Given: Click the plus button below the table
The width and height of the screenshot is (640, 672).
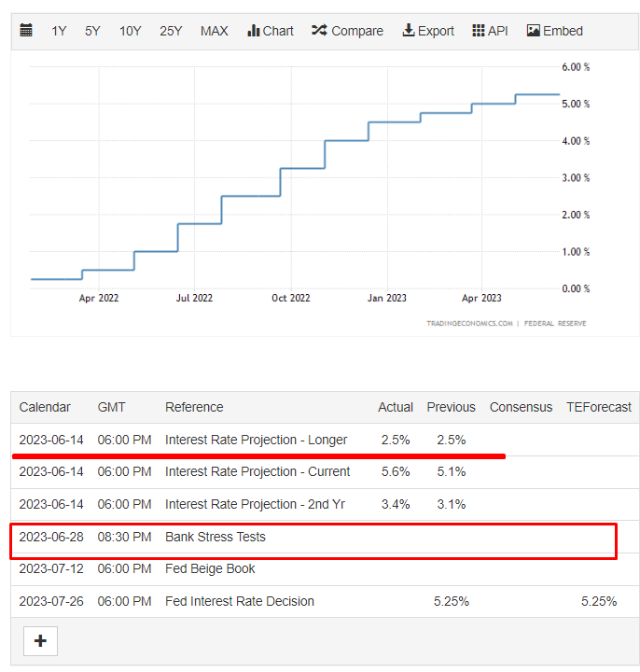Looking at the screenshot, I should 41,641.
